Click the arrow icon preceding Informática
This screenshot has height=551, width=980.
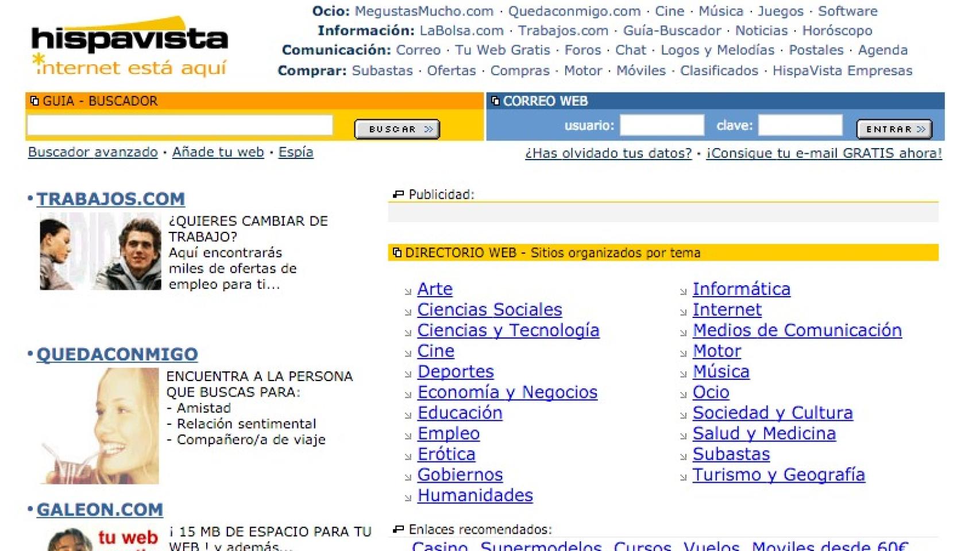tap(682, 292)
